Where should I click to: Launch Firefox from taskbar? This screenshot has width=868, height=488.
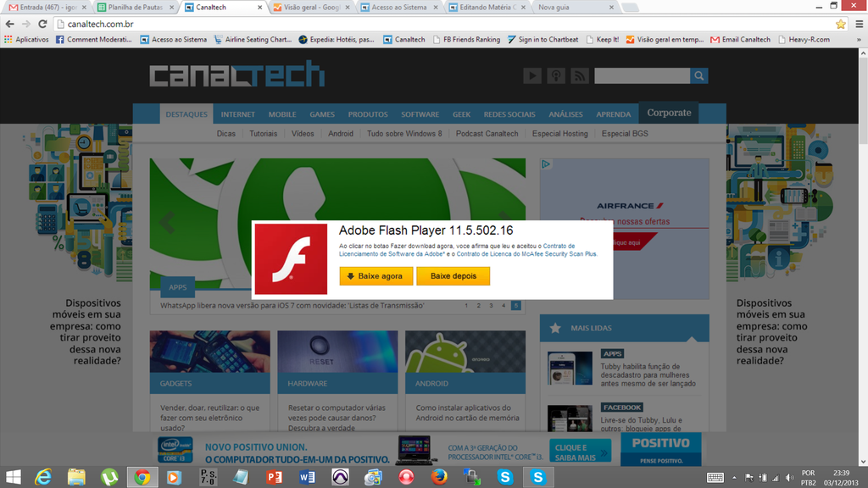[x=439, y=477]
